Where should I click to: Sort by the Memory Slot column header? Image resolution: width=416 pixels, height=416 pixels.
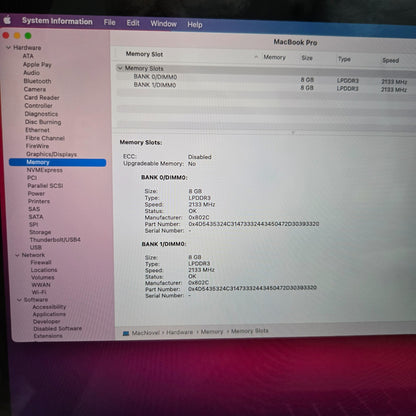point(144,54)
